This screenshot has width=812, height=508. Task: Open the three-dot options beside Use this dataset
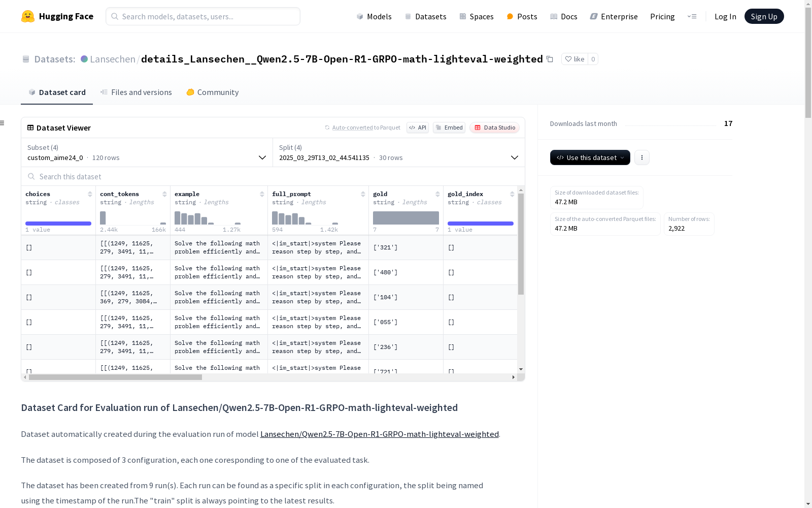(x=642, y=157)
